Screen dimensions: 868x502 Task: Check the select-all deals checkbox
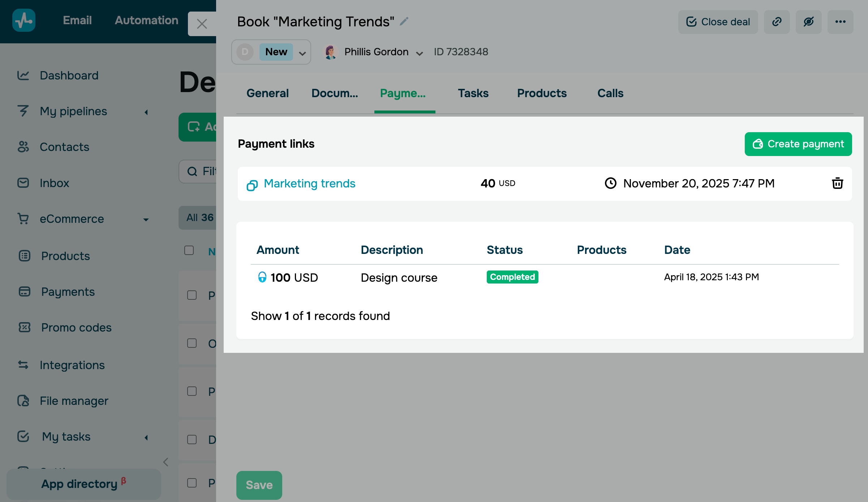pyautogui.click(x=189, y=250)
